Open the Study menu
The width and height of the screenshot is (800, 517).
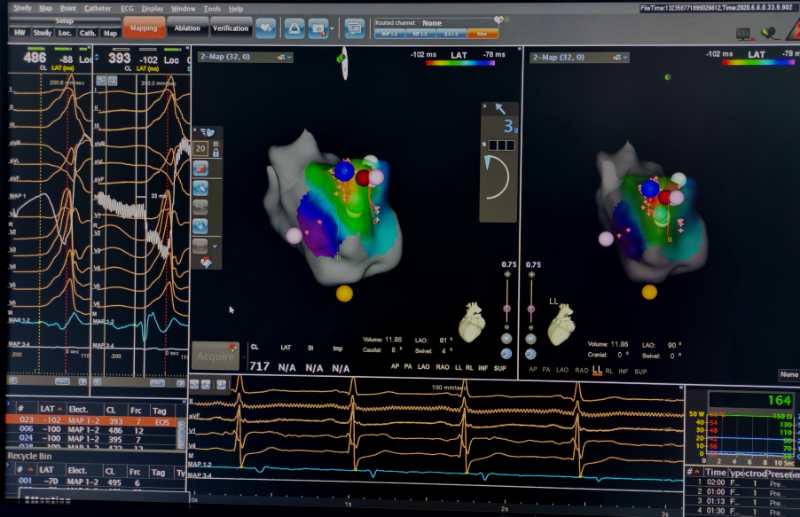tap(21, 8)
